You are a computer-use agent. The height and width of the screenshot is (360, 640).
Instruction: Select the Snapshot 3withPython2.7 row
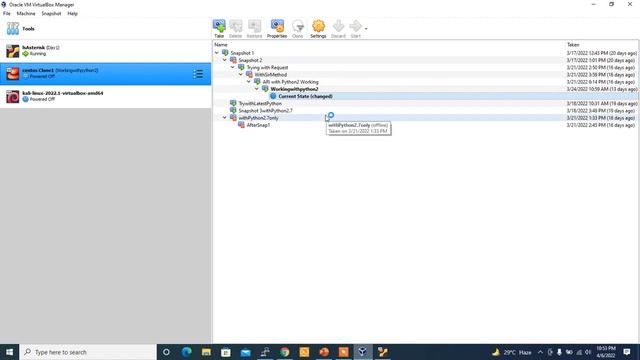point(425,111)
